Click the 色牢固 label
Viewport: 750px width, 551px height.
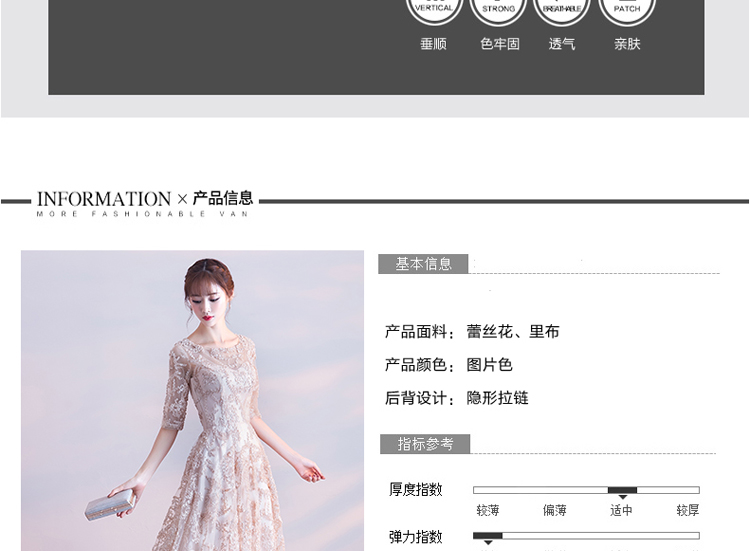(x=499, y=44)
